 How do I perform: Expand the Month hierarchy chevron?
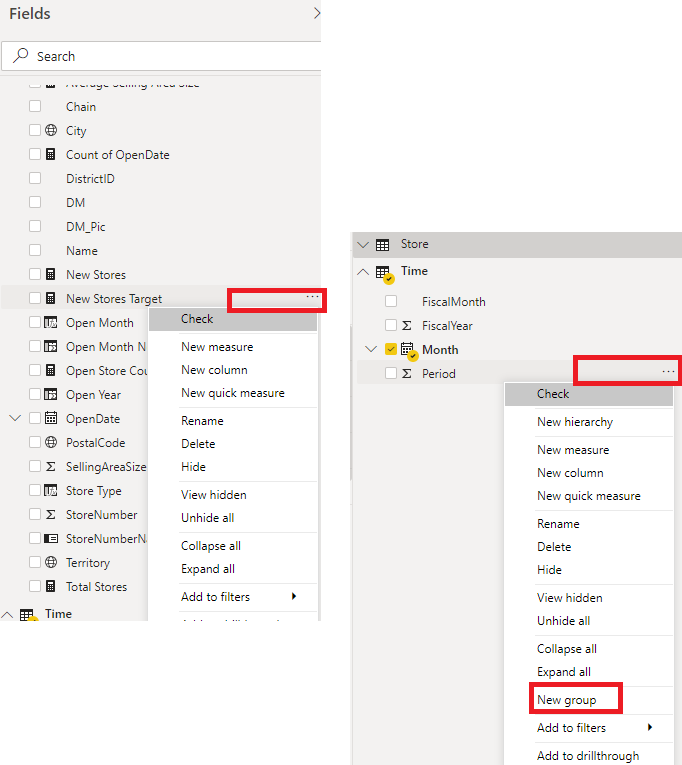(371, 349)
